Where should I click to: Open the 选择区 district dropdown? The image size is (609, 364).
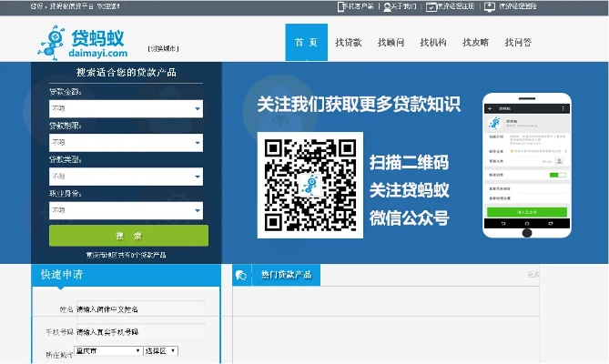[x=161, y=351]
